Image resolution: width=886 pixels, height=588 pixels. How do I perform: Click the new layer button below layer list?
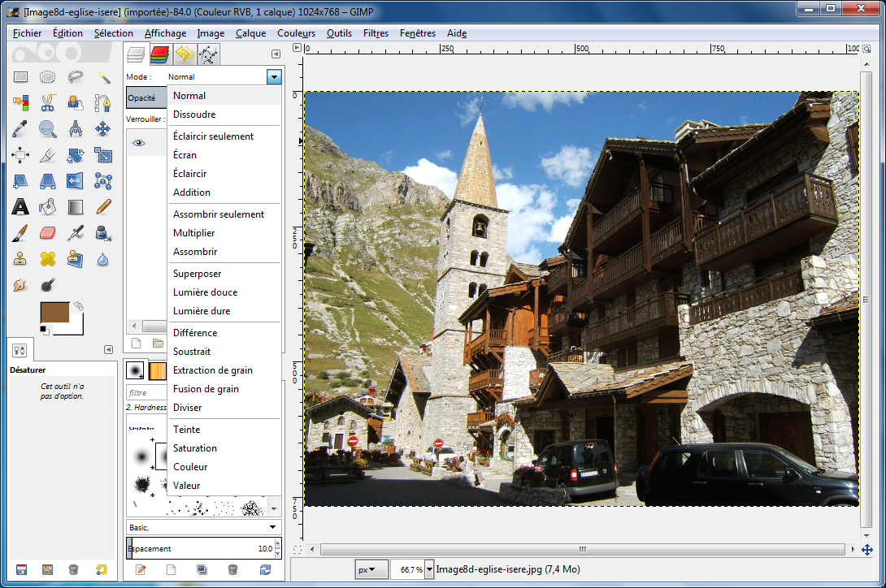pos(137,344)
